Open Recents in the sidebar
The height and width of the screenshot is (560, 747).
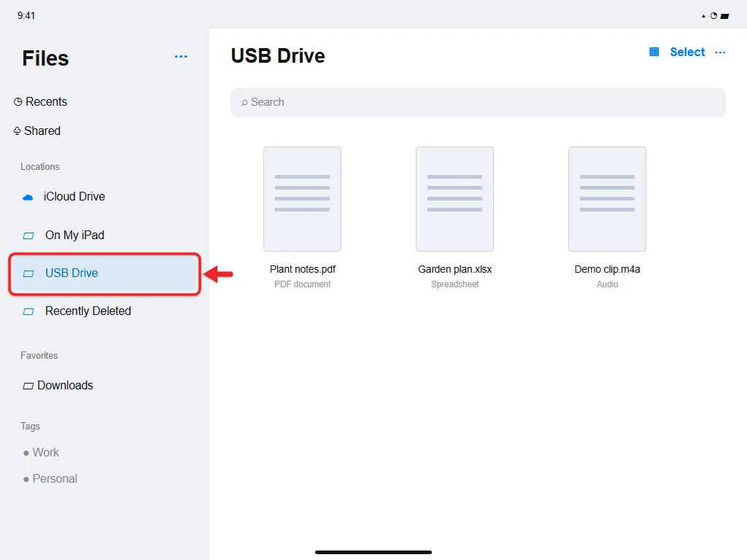41,102
